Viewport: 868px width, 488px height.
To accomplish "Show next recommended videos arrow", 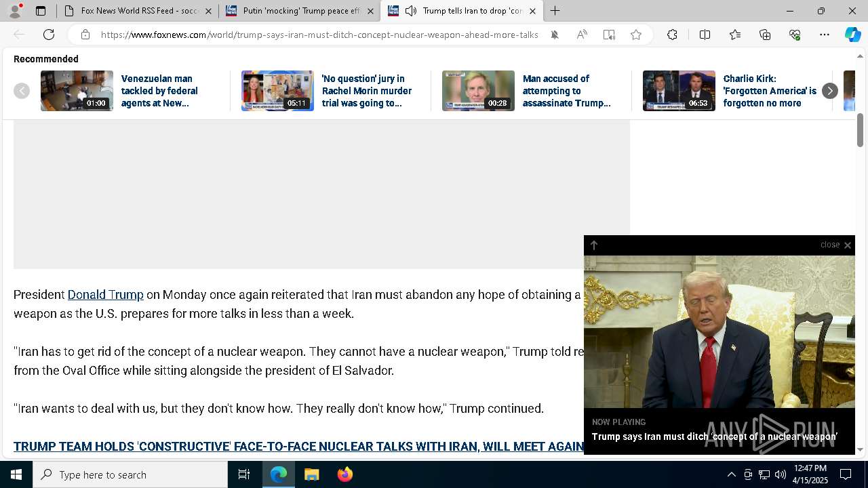I will [x=829, y=91].
